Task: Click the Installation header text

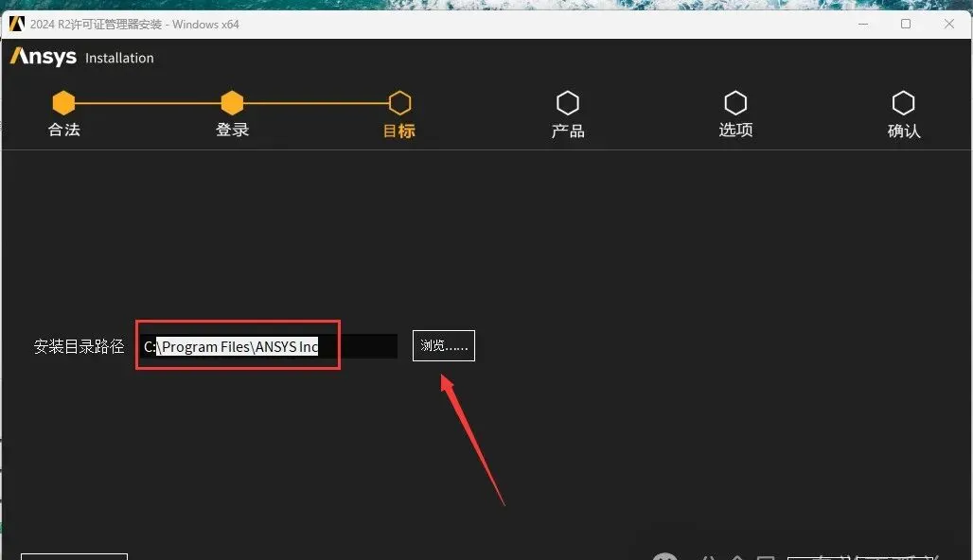Action: [119, 59]
